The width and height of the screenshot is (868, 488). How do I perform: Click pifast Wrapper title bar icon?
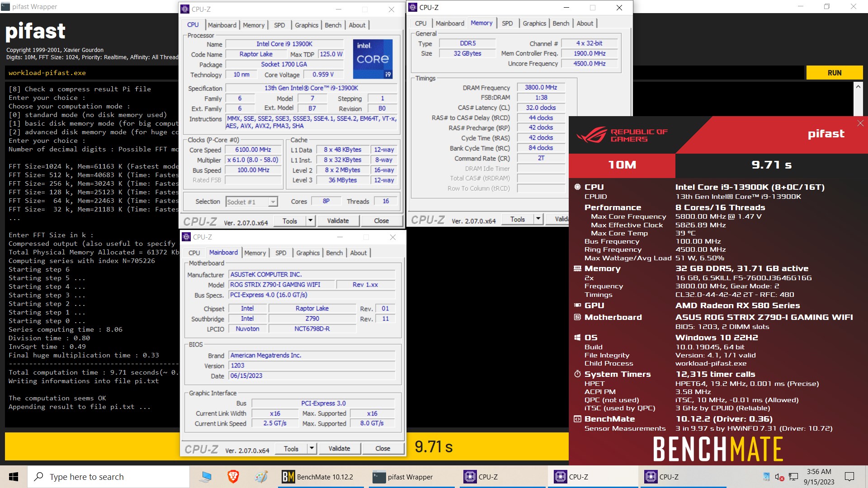5,7
